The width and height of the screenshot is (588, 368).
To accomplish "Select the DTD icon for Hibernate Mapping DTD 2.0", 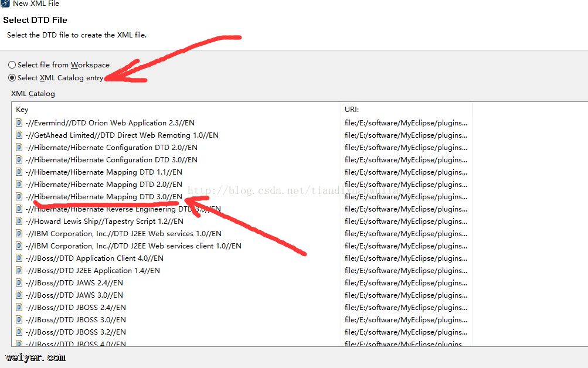I will pyautogui.click(x=19, y=185).
